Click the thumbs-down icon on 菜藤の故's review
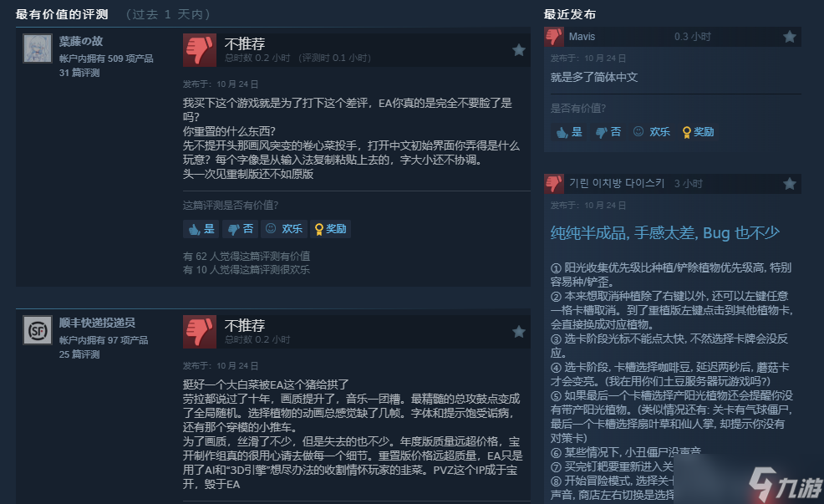 (x=199, y=50)
